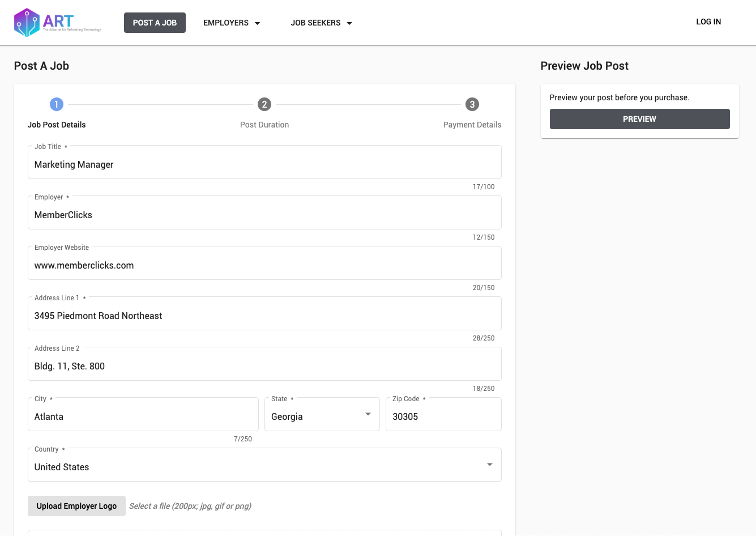
Task: Open the Job Seekers menu
Action: [321, 23]
